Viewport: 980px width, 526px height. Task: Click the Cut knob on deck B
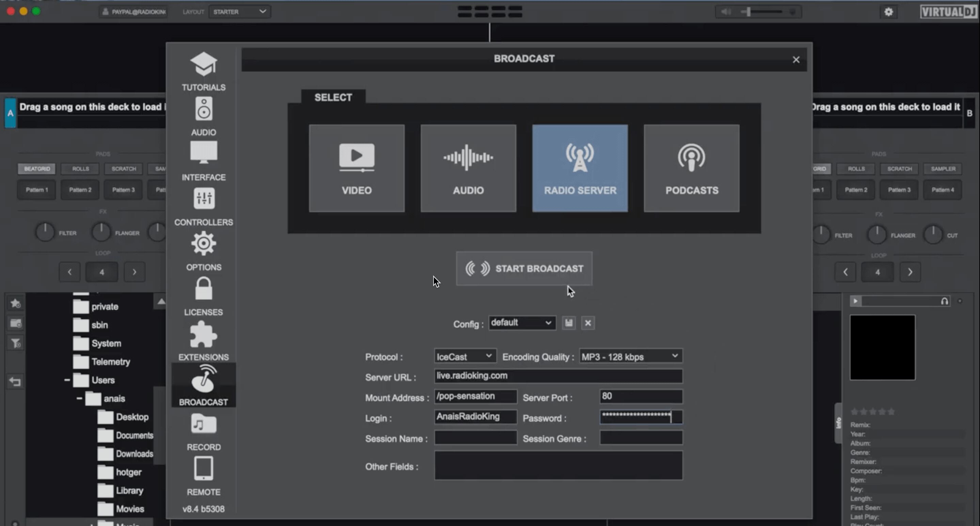click(933, 234)
